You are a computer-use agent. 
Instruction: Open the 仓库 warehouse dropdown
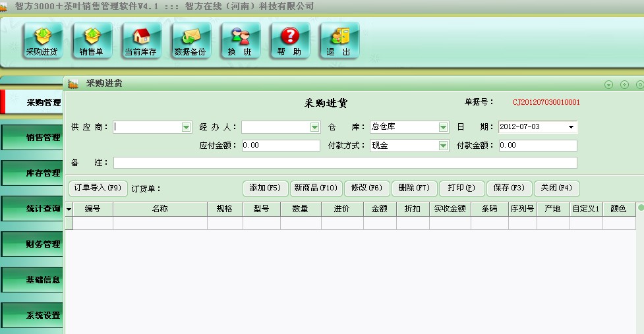(x=443, y=127)
